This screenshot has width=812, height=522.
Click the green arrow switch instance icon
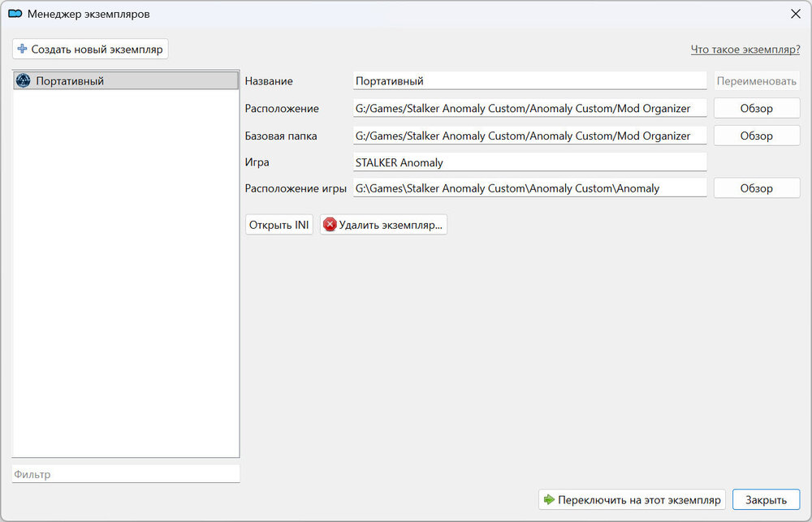coord(550,499)
